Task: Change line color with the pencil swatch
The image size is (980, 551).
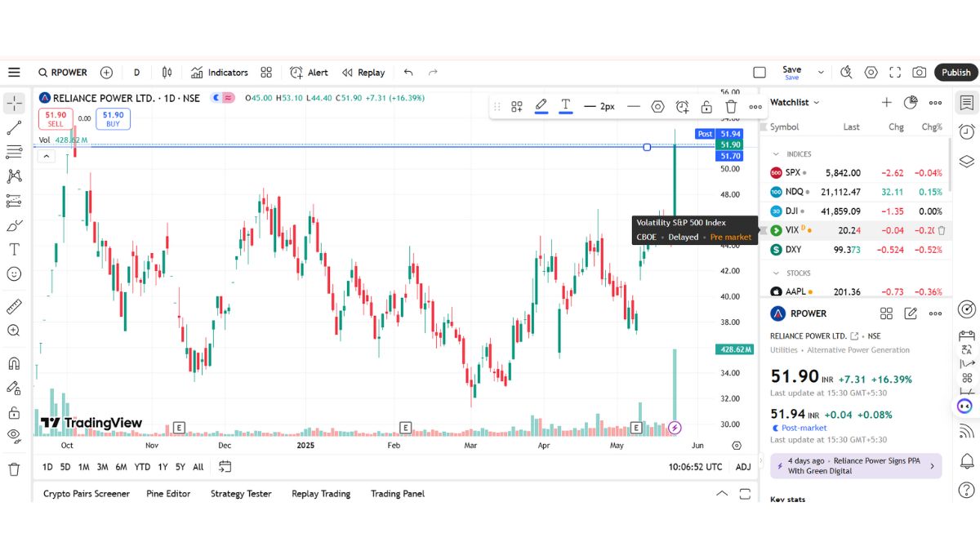Action: (541, 106)
